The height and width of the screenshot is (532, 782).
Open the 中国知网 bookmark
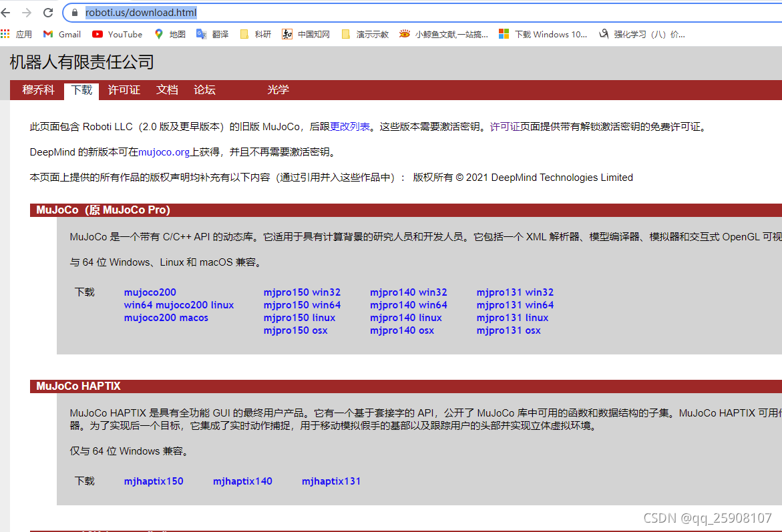tap(305, 34)
